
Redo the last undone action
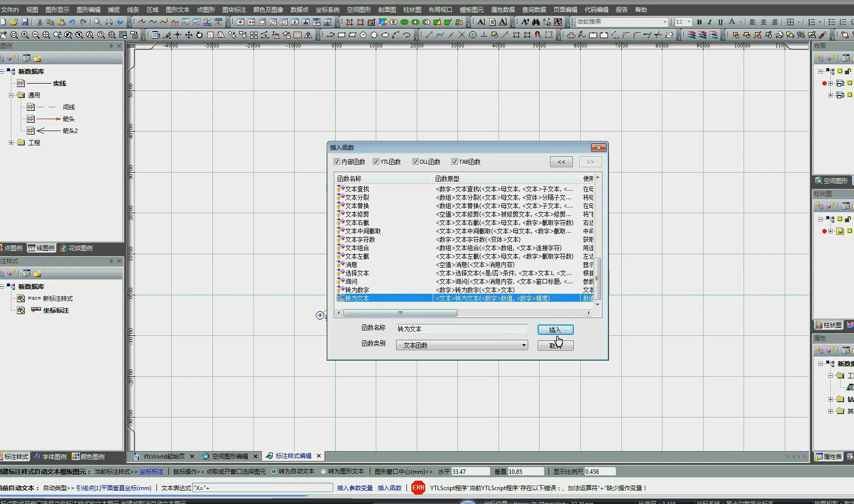coord(83,22)
